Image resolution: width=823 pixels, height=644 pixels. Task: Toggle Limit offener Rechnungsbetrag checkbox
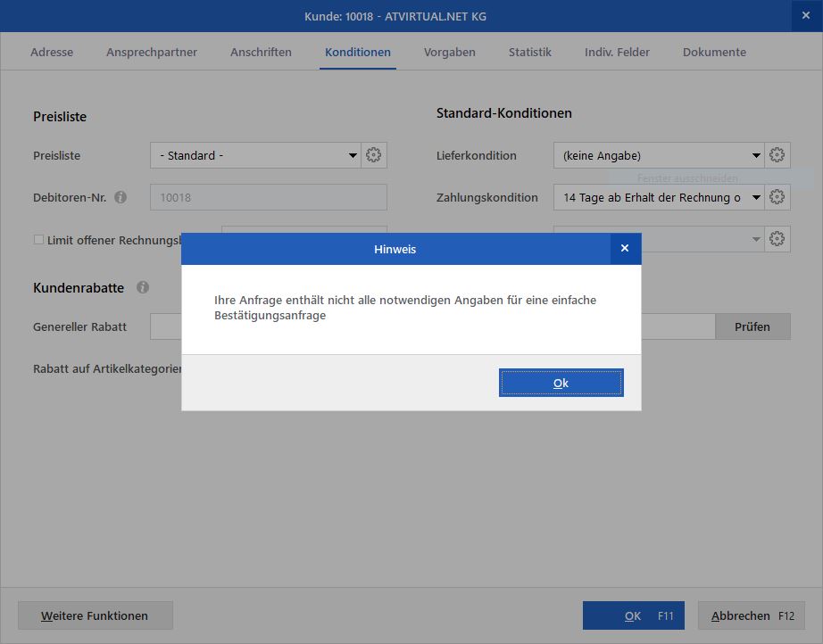click(x=38, y=240)
